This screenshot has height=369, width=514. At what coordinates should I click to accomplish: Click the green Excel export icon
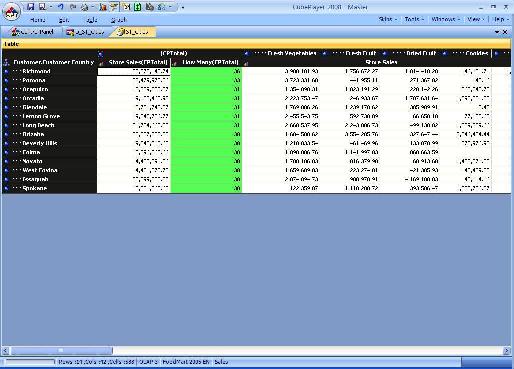(138, 7)
